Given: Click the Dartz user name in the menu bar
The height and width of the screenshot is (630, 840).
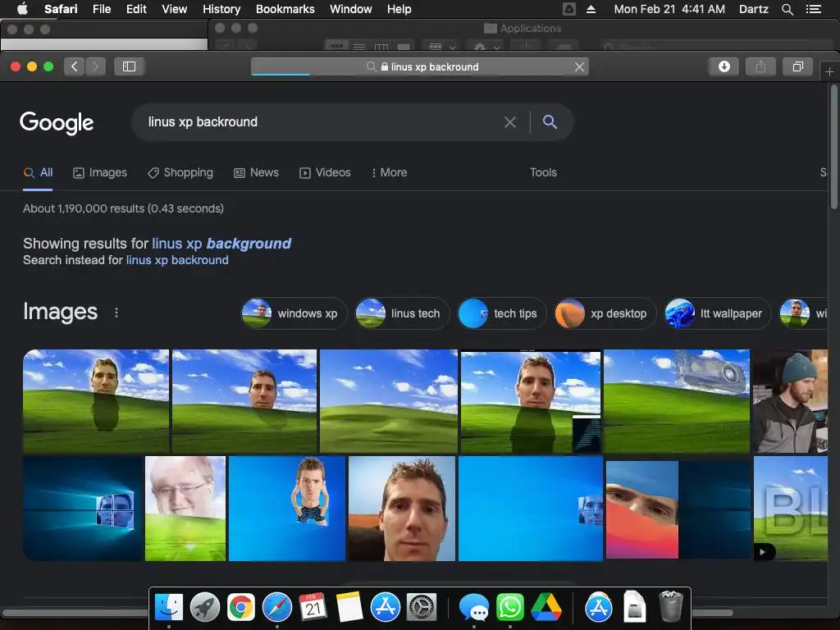Looking at the screenshot, I should point(753,9).
